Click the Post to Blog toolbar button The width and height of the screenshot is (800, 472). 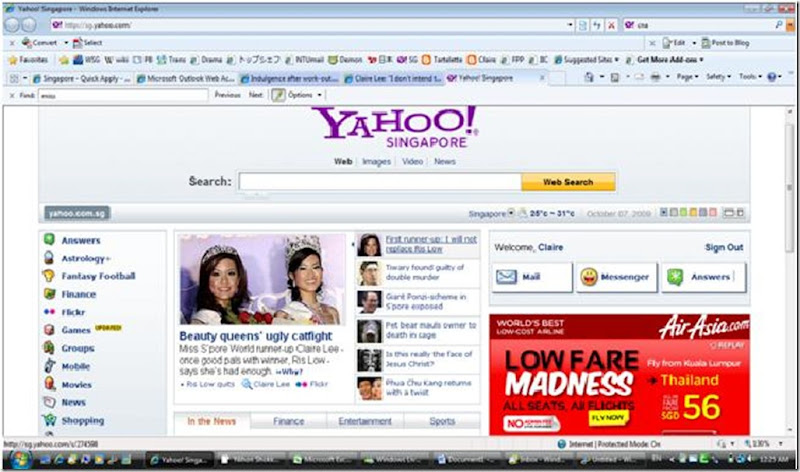[x=725, y=43]
